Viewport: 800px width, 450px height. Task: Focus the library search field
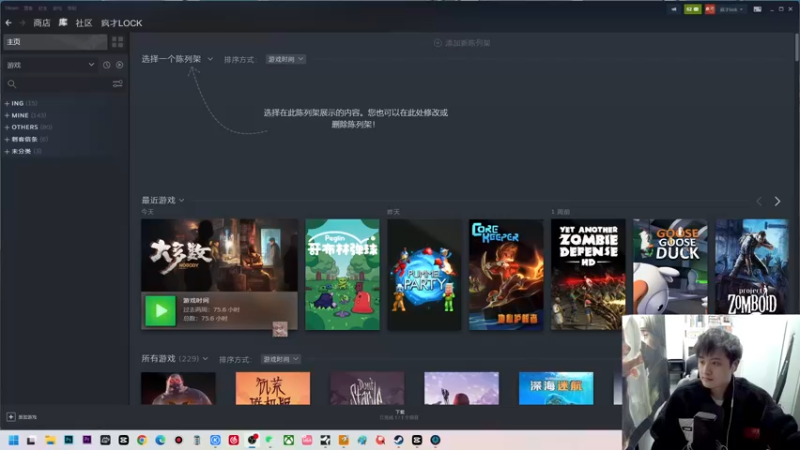[x=57, y=84]
